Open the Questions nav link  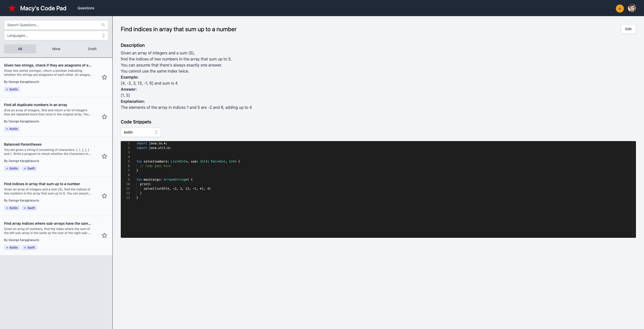tap(86, 8)
